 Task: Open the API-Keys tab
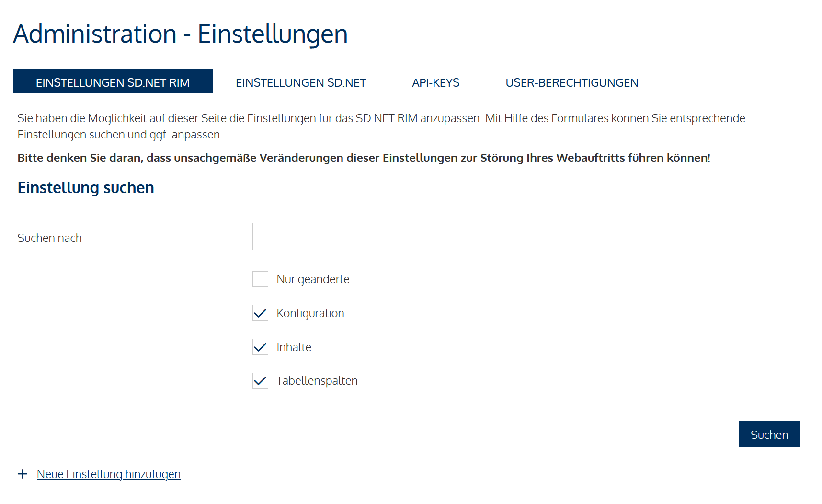pos(435,82)
